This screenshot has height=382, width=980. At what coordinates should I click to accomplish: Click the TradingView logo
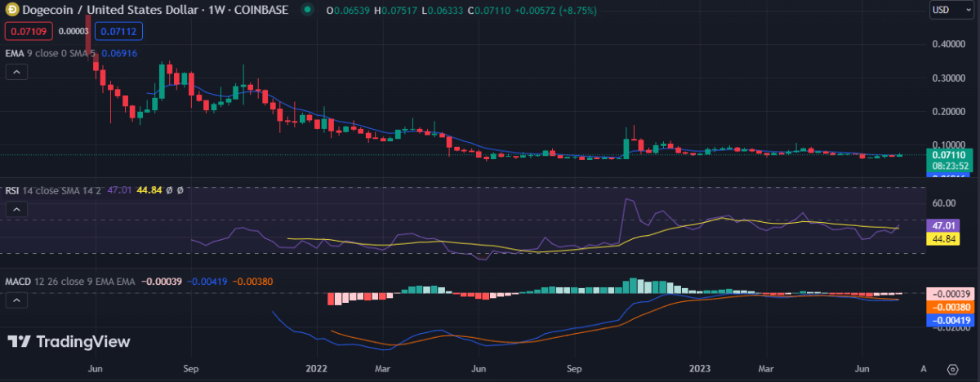coord(69,342)
